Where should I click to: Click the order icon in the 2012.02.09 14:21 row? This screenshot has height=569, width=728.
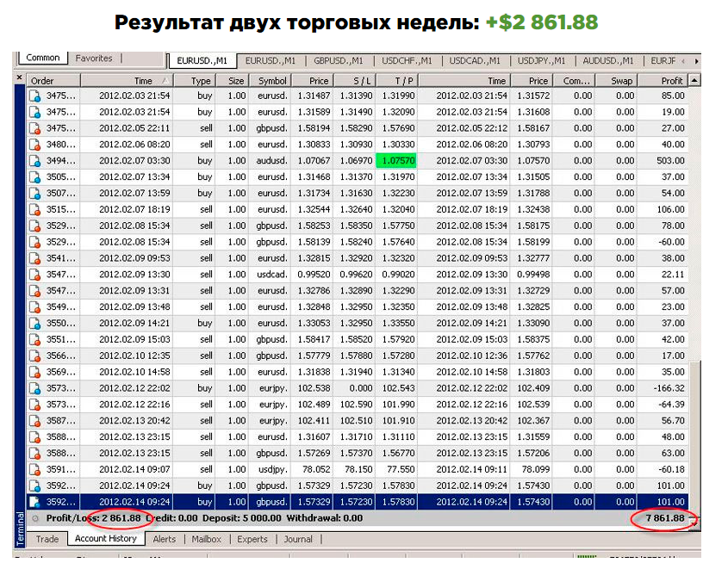(x=34, y=323)
